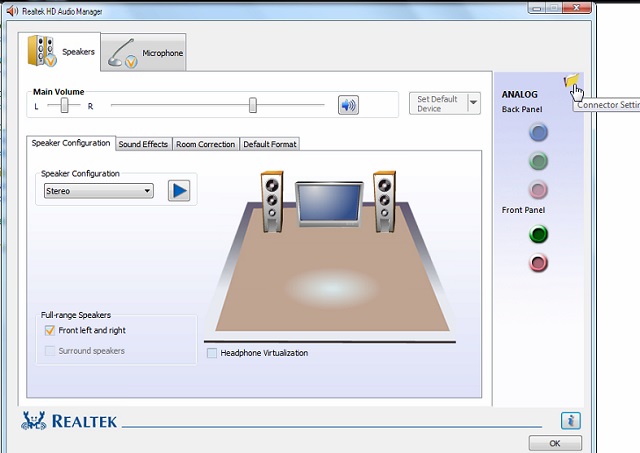The image size is (640, 453).
Task: Click the mute speaker volume icon
Action: [348, 104]
